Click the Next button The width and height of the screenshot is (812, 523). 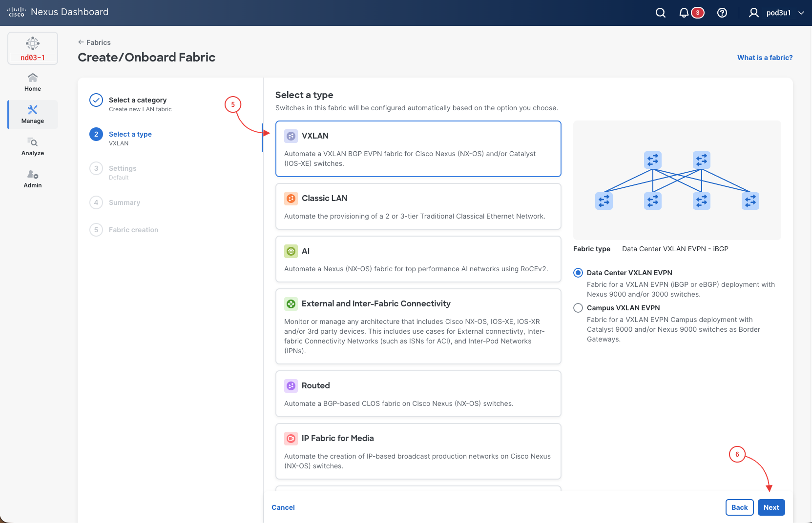[x=771, y=507]
